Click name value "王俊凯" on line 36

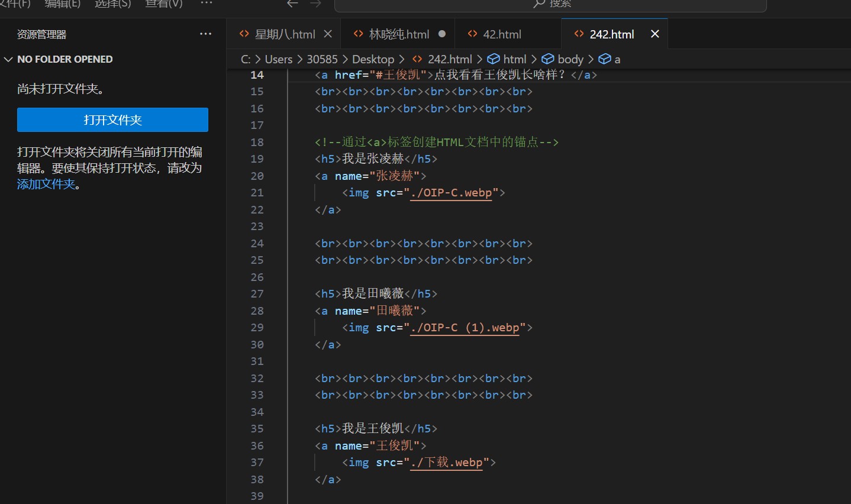coord(394,445)
